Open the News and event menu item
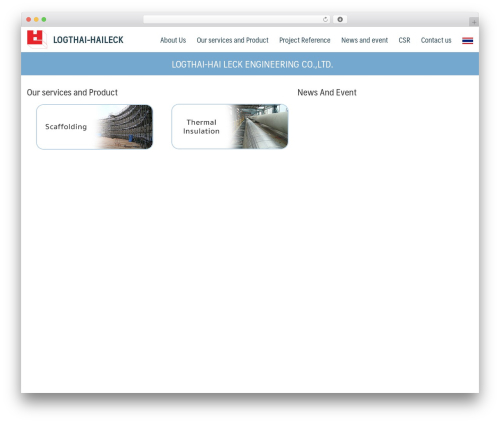The image size is (500, 423). [x=364, y=40]
